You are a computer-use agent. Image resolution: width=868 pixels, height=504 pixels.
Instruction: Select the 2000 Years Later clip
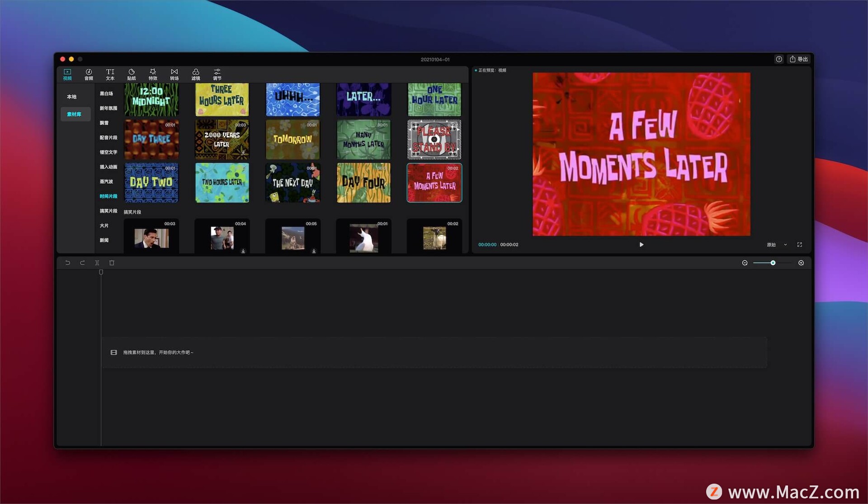[x=222, y=139]
